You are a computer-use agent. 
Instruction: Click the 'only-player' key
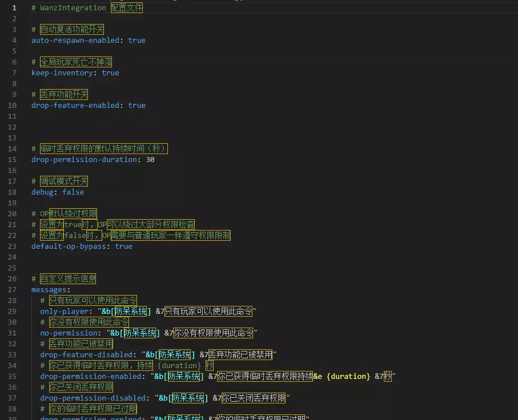(65, 312)
